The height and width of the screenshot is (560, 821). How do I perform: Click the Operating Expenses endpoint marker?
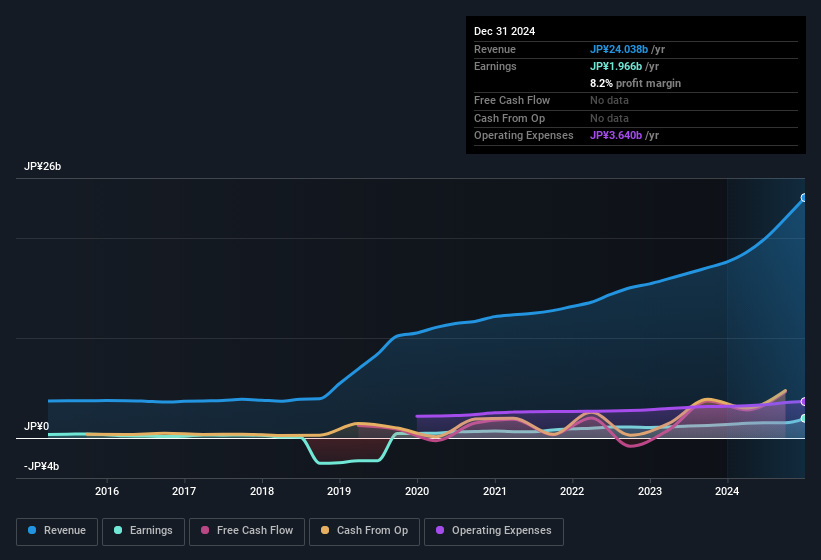(804, 401)
